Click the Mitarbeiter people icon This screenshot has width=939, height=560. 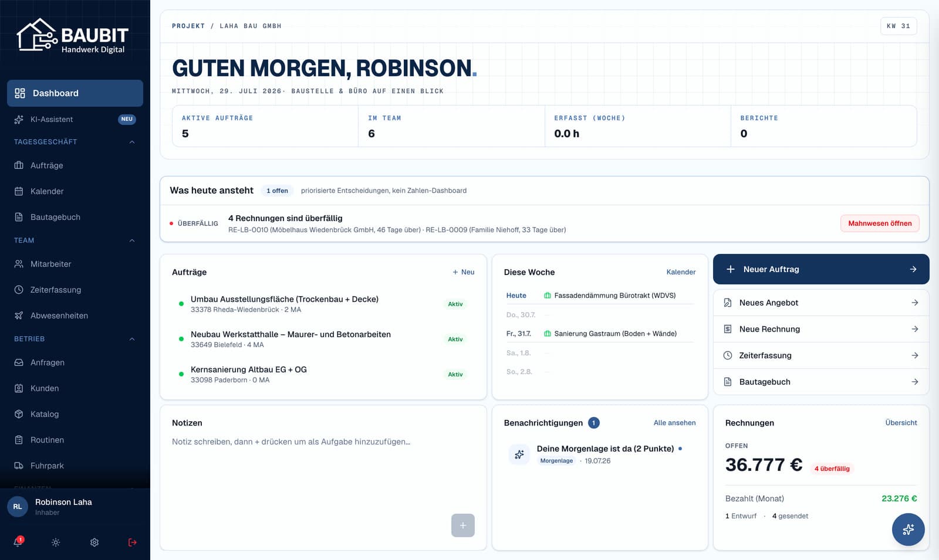point(19,264)
